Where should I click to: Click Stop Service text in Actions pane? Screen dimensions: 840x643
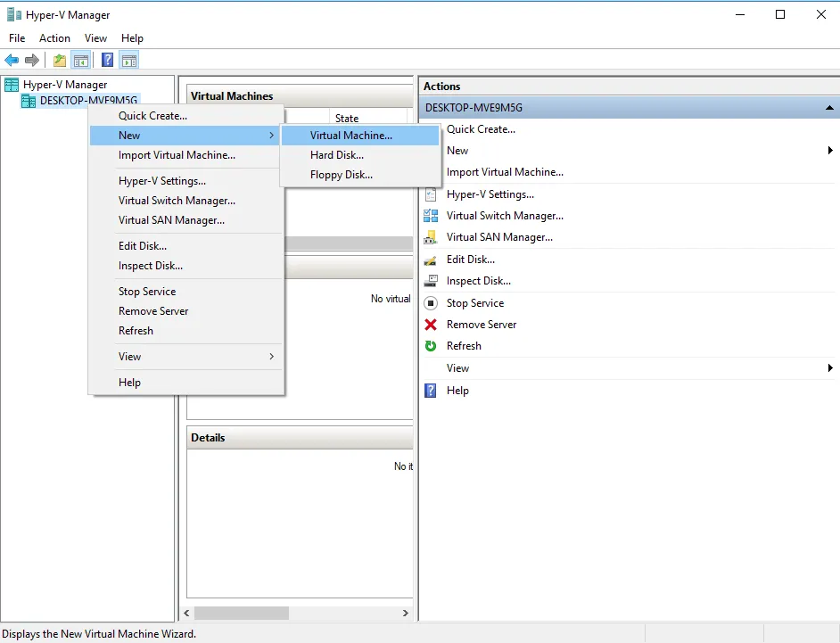point(475,303)
